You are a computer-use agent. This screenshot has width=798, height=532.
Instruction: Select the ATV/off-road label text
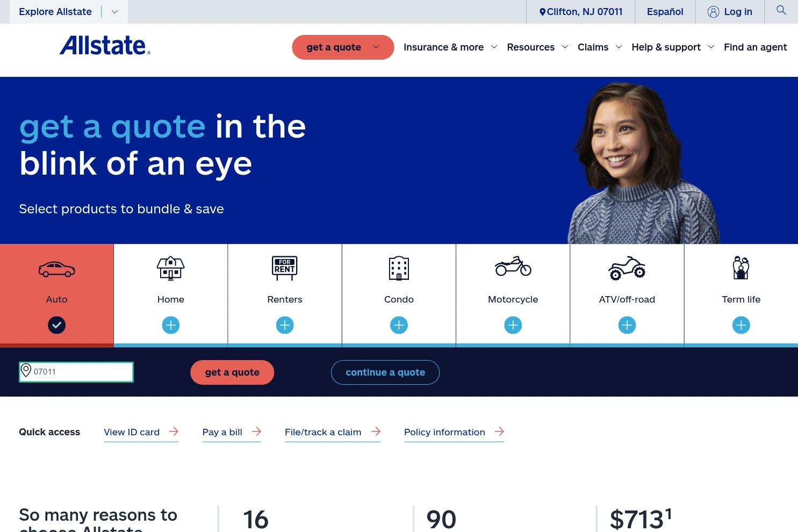627,299
